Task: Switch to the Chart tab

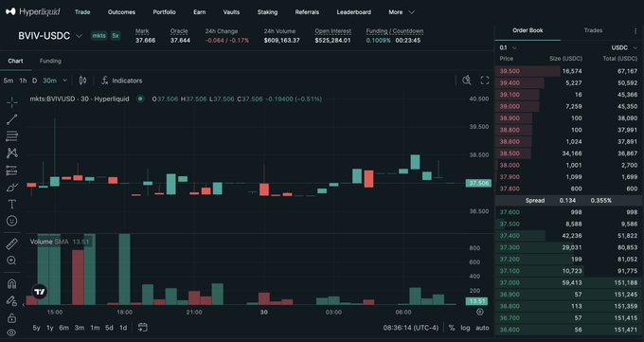Action: pyautogui.click(x=15, y=61)
